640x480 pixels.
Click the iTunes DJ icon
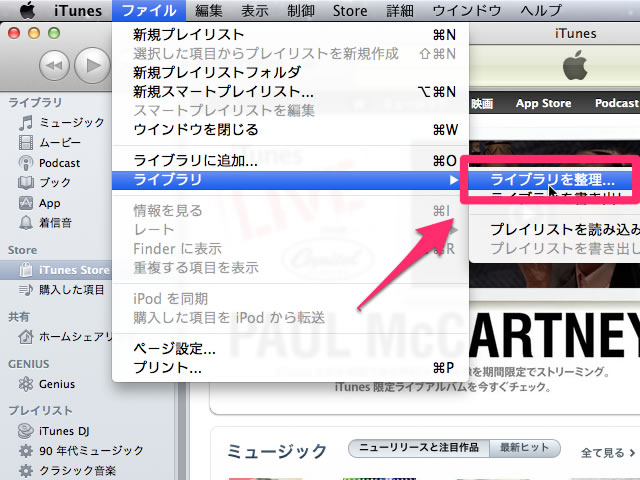[x=26, y=431]
